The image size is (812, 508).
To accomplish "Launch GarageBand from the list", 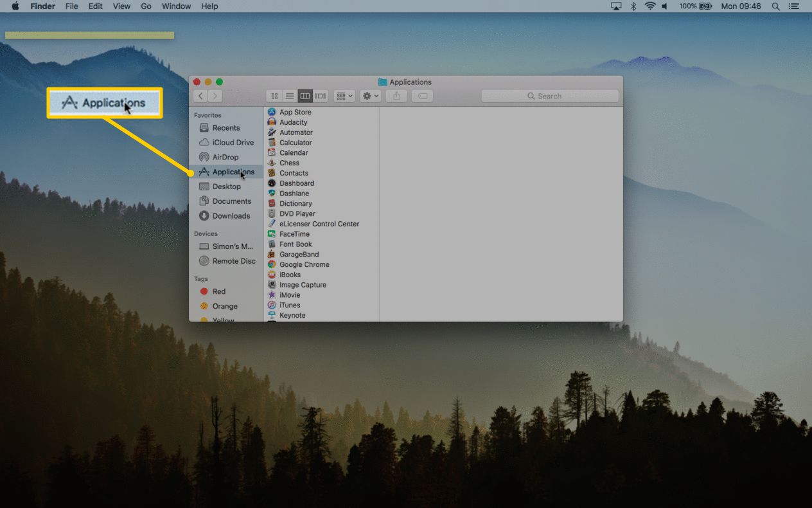I will tap(299, 254).
